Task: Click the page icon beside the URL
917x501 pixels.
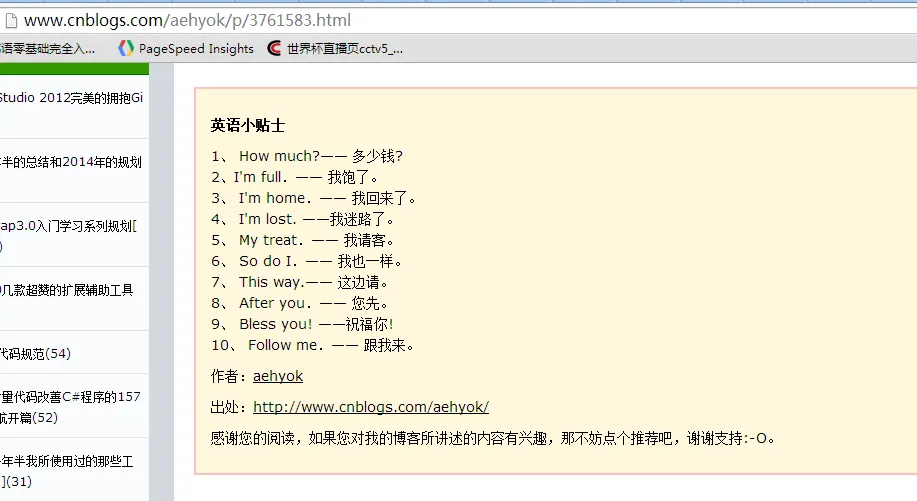Action: coord(11,21)
